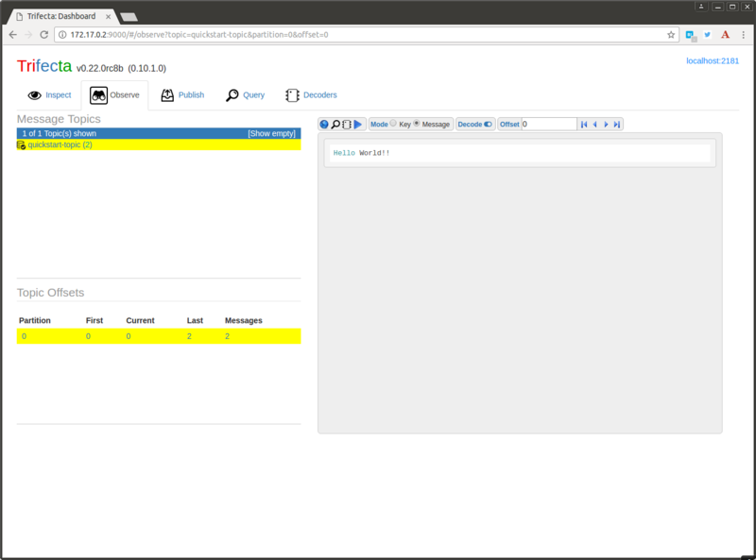The width and height of the screenshot is (756, 560).
Task: Open the Inspect tab
Action: (49, 95)
